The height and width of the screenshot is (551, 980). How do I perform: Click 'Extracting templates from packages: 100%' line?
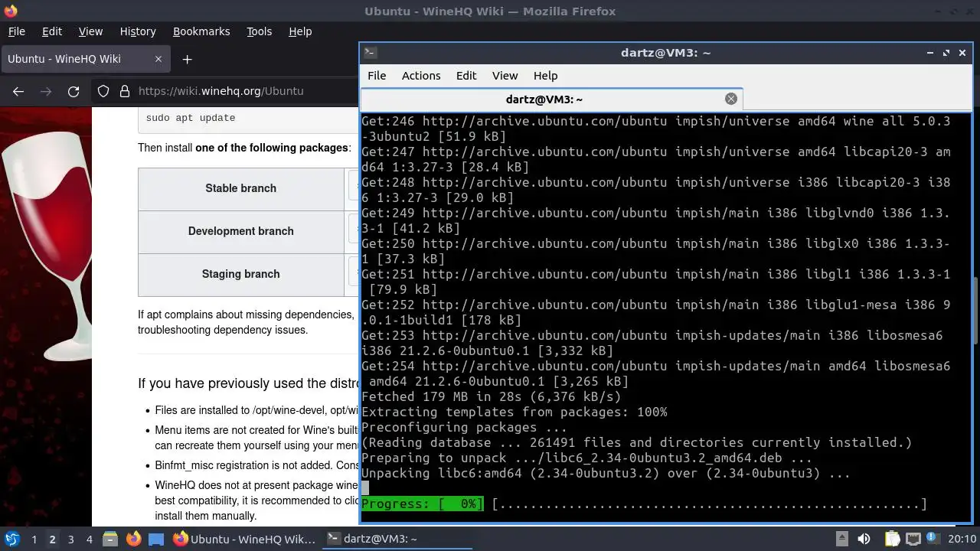pos(514,412)
